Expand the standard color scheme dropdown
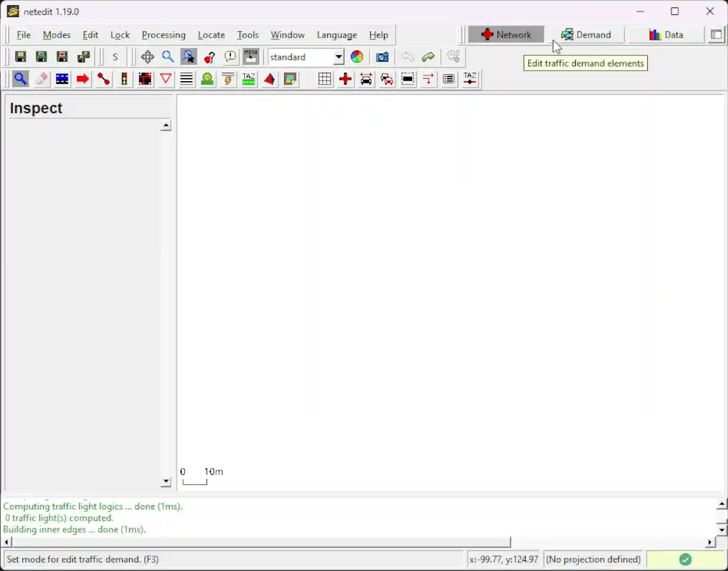This screenshot has height=571, width=728. tap(338, 57)
